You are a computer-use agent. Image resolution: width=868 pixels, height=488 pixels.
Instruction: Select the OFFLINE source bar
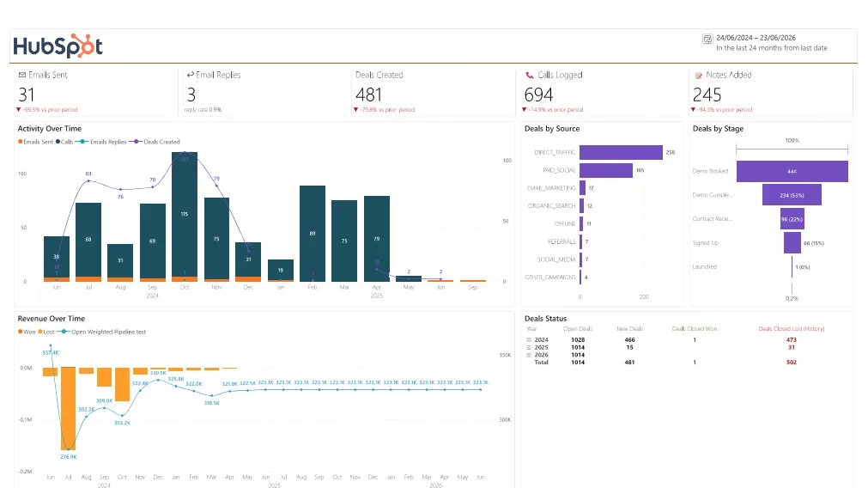tap(582, 223)
